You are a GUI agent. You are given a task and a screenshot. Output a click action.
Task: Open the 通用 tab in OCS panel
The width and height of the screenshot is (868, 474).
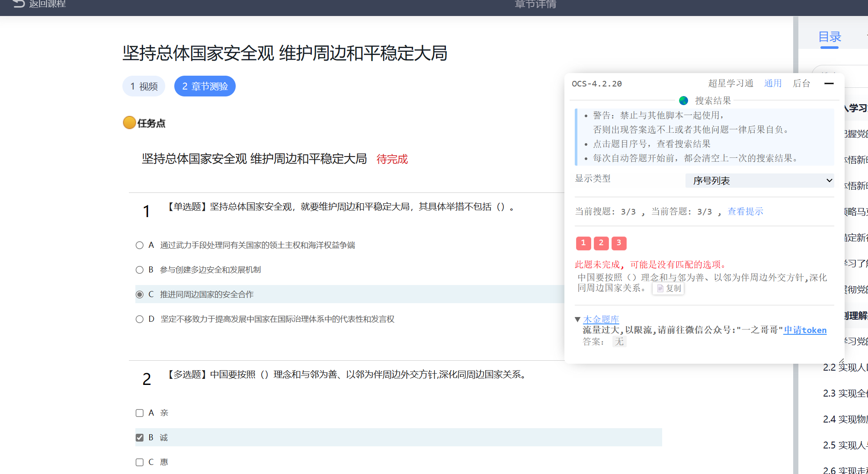pos(772,83)
